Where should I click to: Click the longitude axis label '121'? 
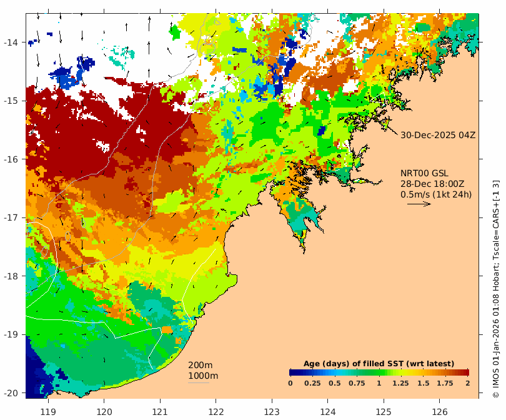160,412
